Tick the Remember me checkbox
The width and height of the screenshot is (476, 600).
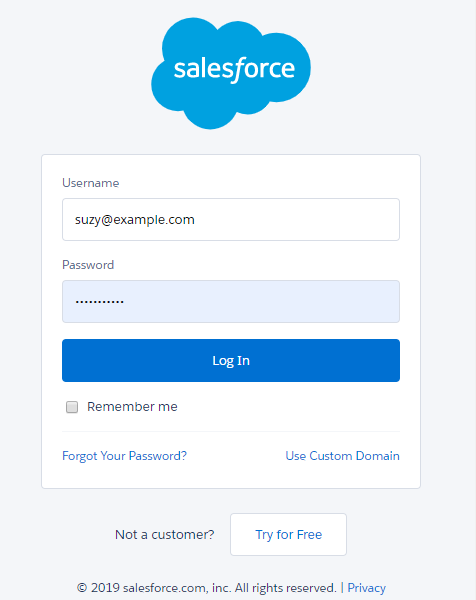click(x=72, y=407)
